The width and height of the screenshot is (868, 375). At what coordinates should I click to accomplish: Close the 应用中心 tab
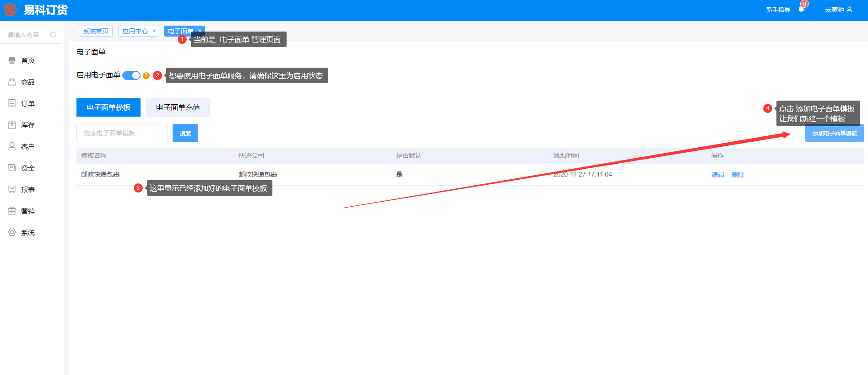tap(154, 31)
